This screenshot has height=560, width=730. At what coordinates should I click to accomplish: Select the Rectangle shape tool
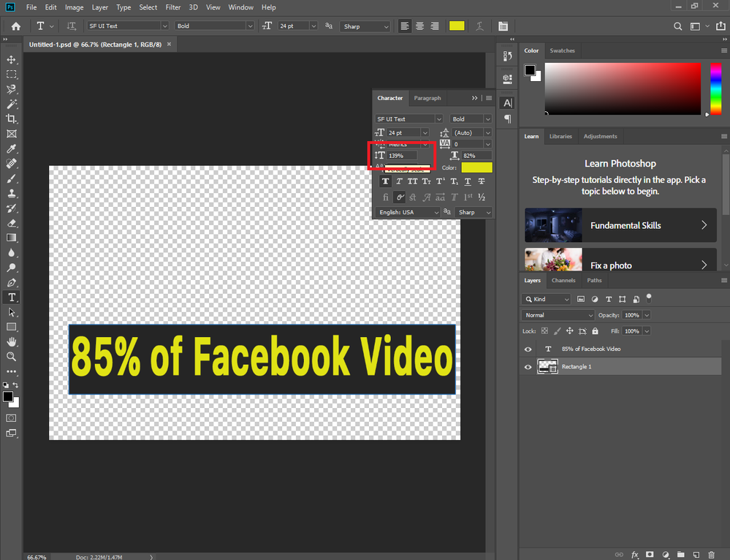click(11, 327)
